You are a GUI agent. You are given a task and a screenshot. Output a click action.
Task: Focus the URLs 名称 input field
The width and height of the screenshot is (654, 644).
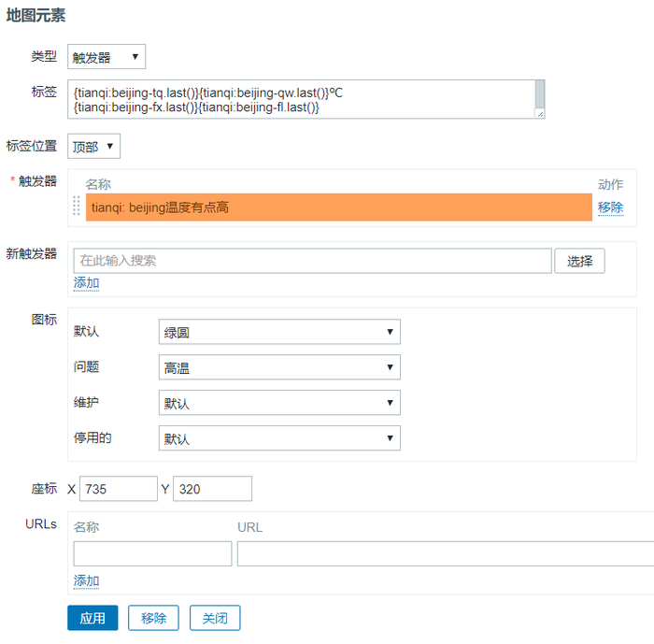[152, 554]
